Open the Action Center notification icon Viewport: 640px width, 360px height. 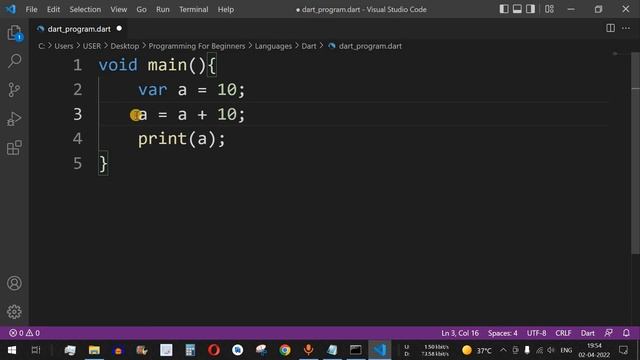pyautogui.click(x=623, y=350)
